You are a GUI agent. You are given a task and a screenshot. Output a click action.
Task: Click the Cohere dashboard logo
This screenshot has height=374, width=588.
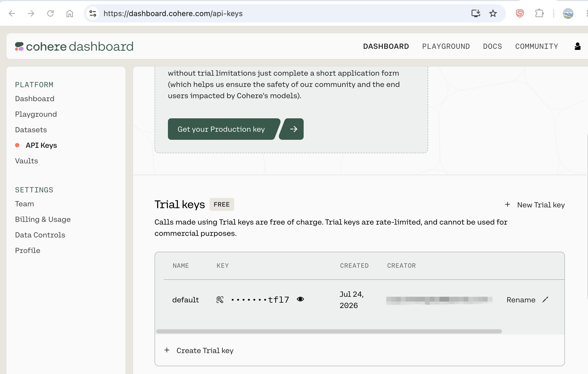tap(74, 46)
